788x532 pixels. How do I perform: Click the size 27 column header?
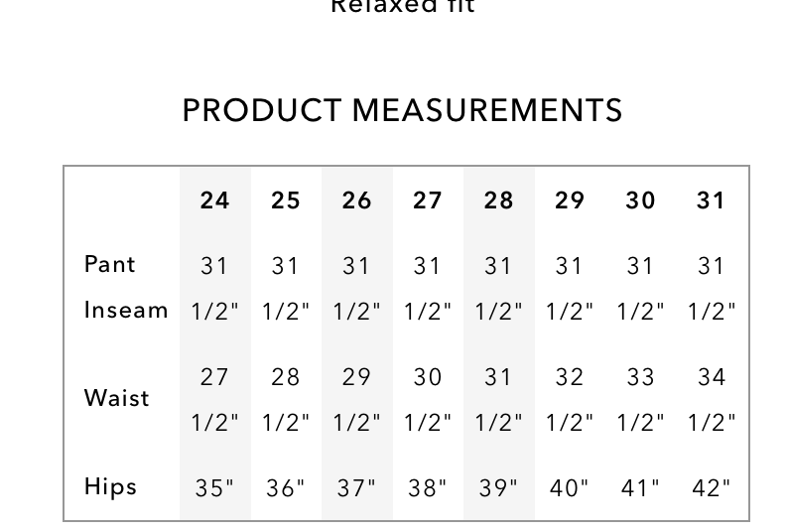[x=428, y=200]
